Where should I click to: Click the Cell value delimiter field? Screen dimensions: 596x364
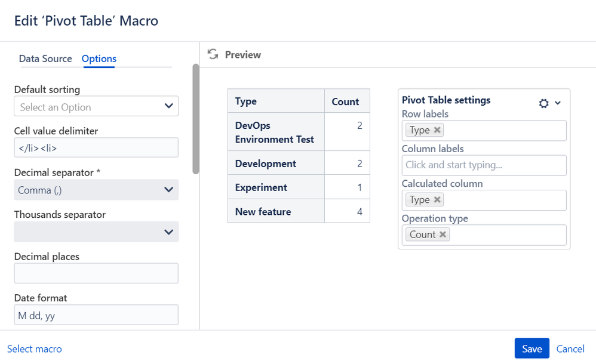96,147
